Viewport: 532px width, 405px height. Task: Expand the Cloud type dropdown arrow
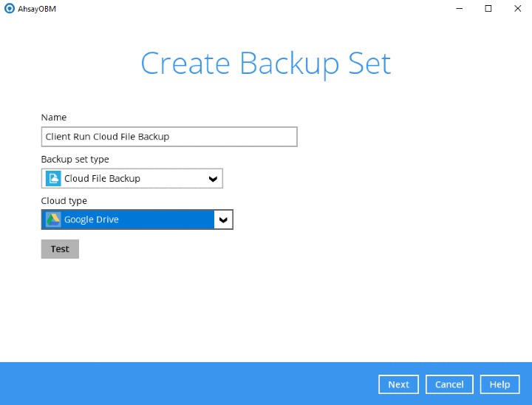(x=223, y=220)
